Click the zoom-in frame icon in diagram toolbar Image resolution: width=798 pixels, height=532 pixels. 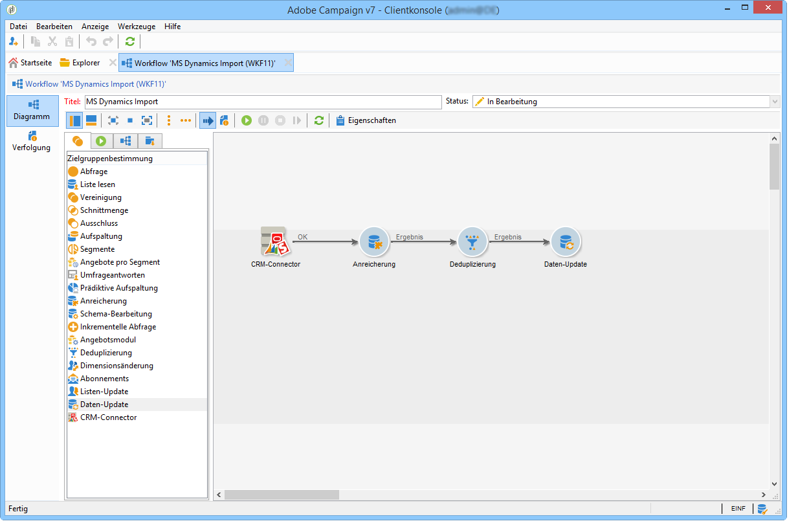pos(147,120)
